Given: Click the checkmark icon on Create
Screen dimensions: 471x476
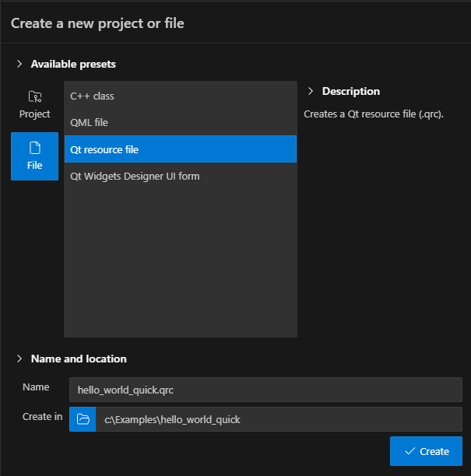Looking at the screenshot, I should [409, 451].
